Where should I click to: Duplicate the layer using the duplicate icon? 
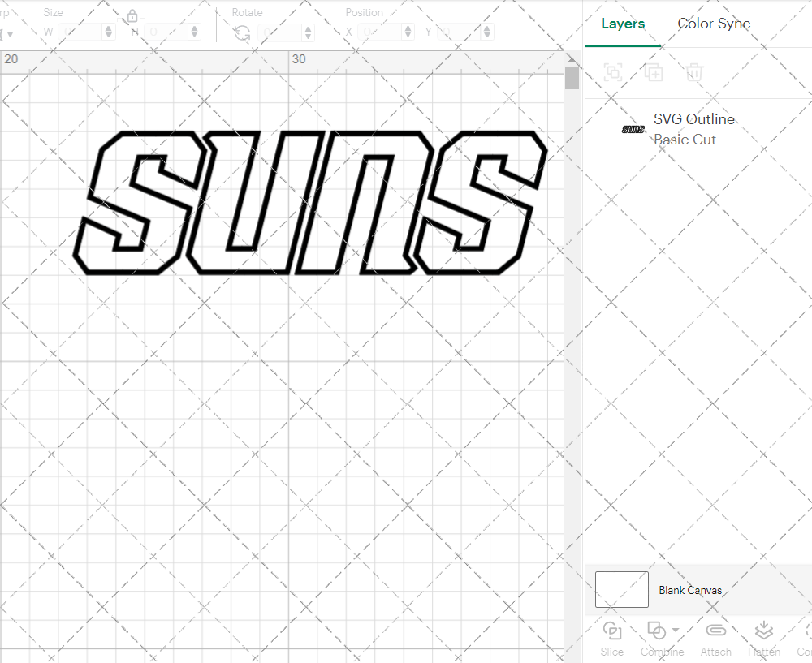point(654,72)
